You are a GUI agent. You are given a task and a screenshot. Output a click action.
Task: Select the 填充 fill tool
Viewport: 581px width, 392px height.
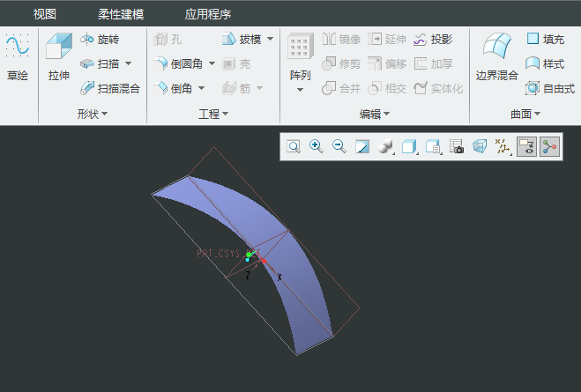coord(545,40)
